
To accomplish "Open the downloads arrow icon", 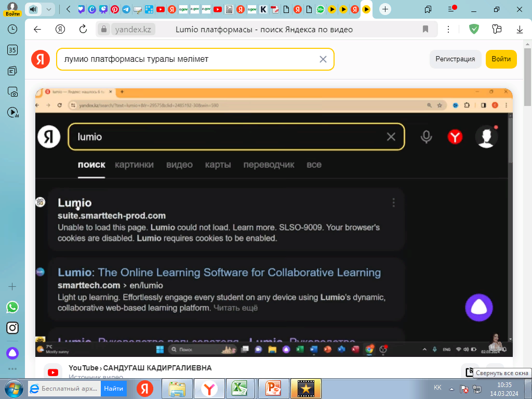I will (520, 30).
